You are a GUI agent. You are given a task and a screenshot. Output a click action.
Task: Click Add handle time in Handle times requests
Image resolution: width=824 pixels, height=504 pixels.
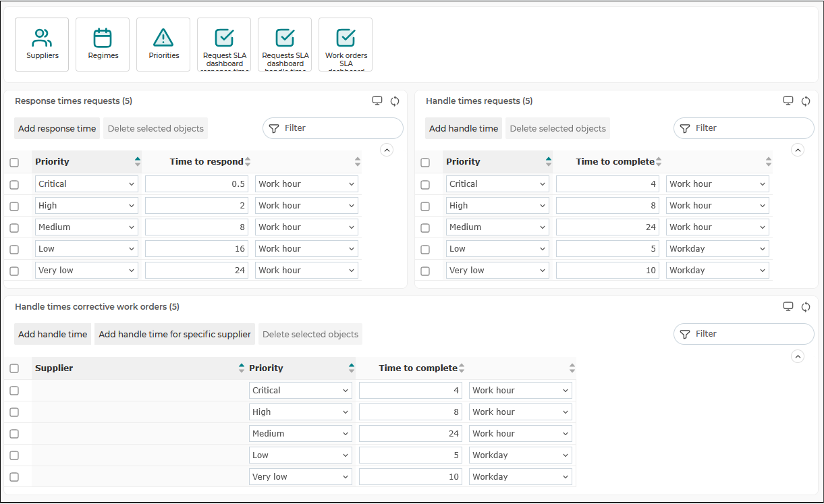pyautogui.click(x=464, y=128)
